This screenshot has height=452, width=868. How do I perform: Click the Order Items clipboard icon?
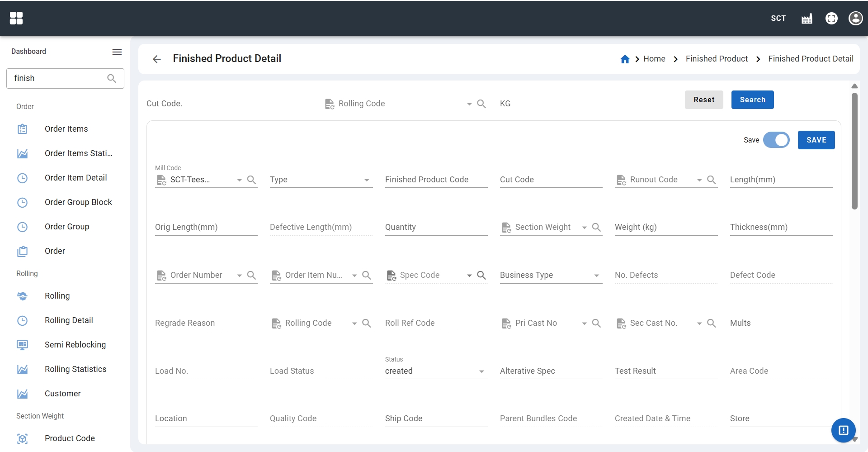pos(22,129)
